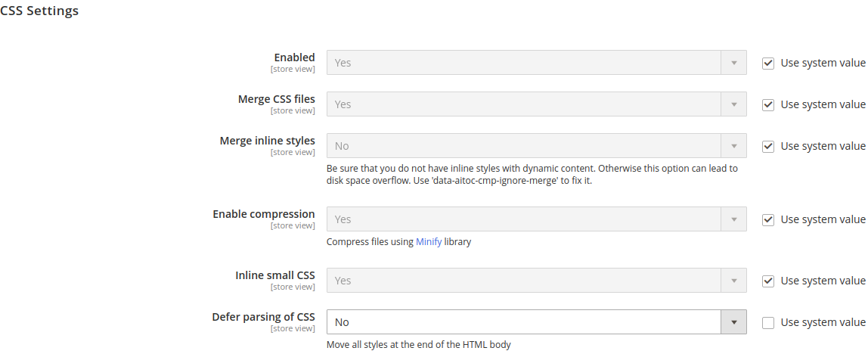The height and width of the screenshot is (354, 868).
Task: Uncheck Use system value for Merge inline styles
Action: (767, 146)
